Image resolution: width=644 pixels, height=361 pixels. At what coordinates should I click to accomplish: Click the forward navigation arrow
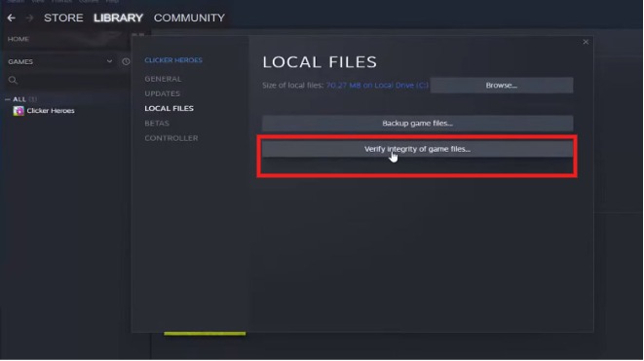click(x=29, y=18)
